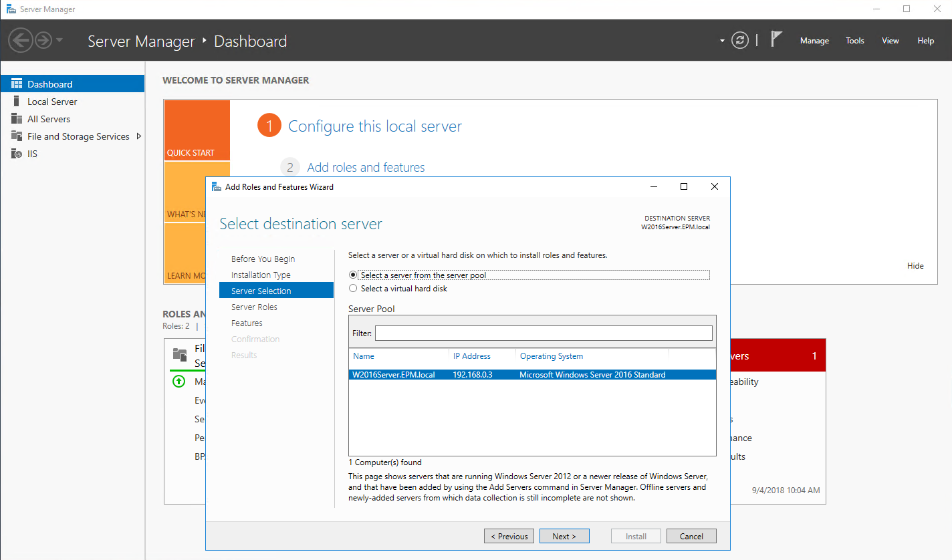Select the QUICK START tile
This screenshot has width=952, height=560.
pyautogui.click(x=197, y=130)
